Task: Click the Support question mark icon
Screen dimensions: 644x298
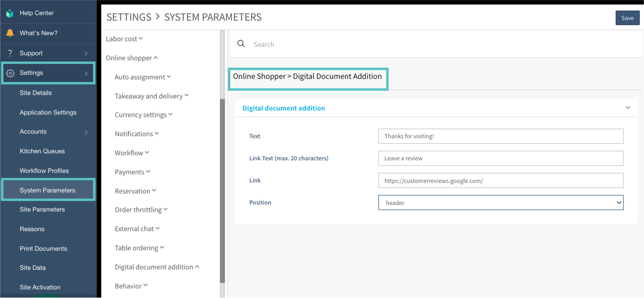Action: [x=10, y=53]
